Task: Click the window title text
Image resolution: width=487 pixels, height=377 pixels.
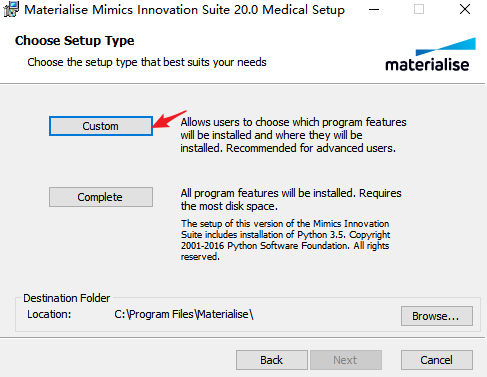Action: coord(185,10)
